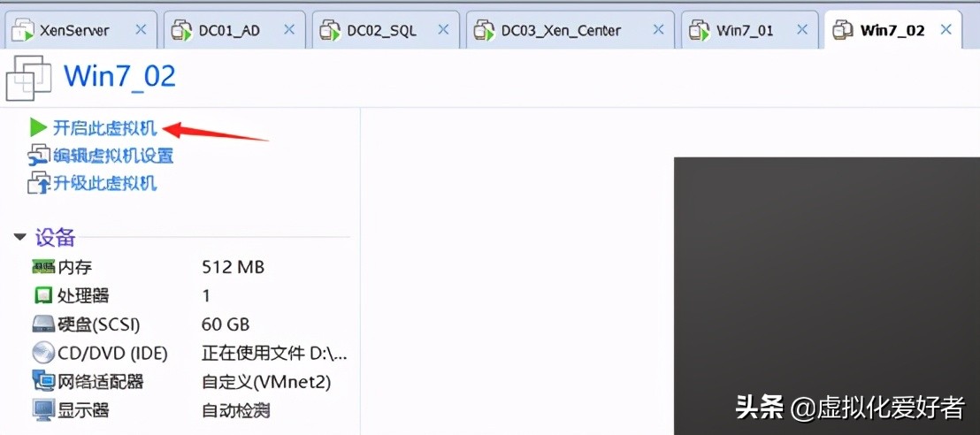Select the 显示器 device row
This screenshot has width=980, height=435.
click(x=189, y=410)
